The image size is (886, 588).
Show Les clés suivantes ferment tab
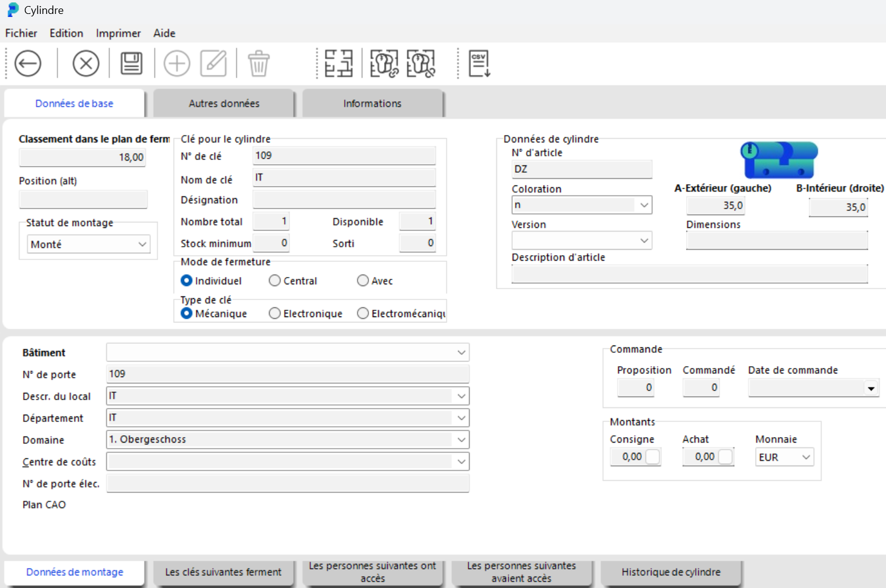223,572
